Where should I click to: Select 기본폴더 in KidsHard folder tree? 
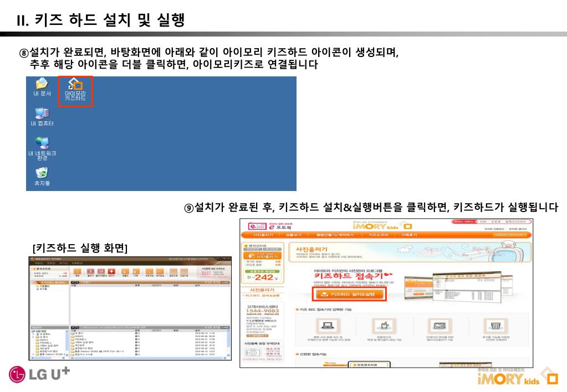pyautogui.click(x=43, y=286)
